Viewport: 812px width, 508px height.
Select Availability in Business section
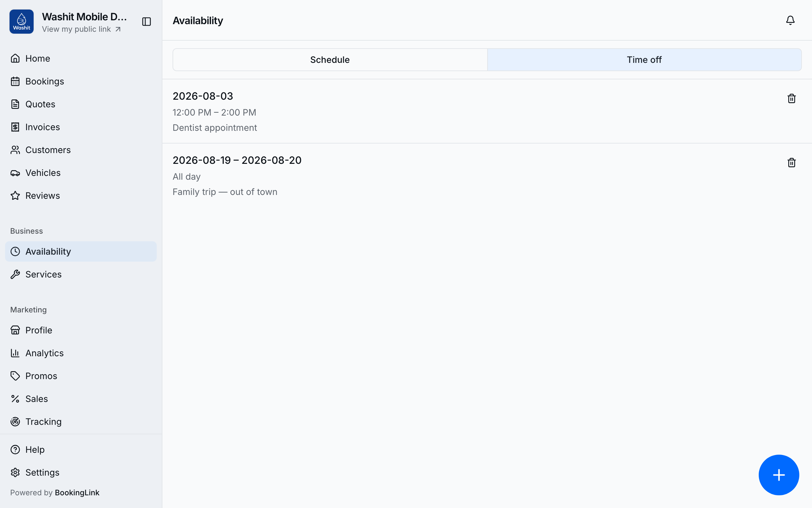[81, 251]
